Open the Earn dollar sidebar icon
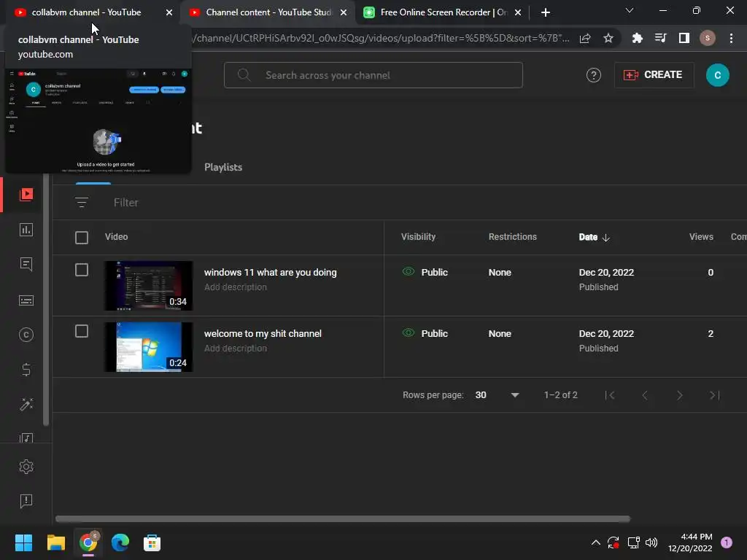This screenshot has height=560, width=747. pos(26,370)
